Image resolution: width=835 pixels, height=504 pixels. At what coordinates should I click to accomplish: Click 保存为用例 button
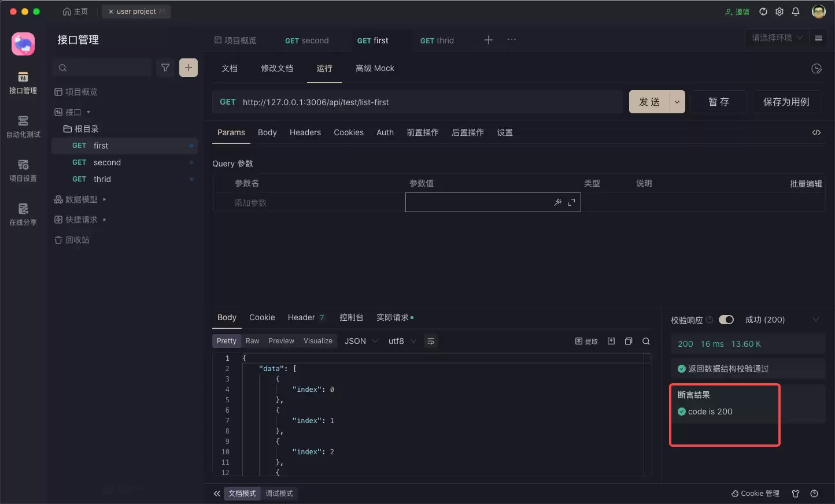[x=786, y=102]
